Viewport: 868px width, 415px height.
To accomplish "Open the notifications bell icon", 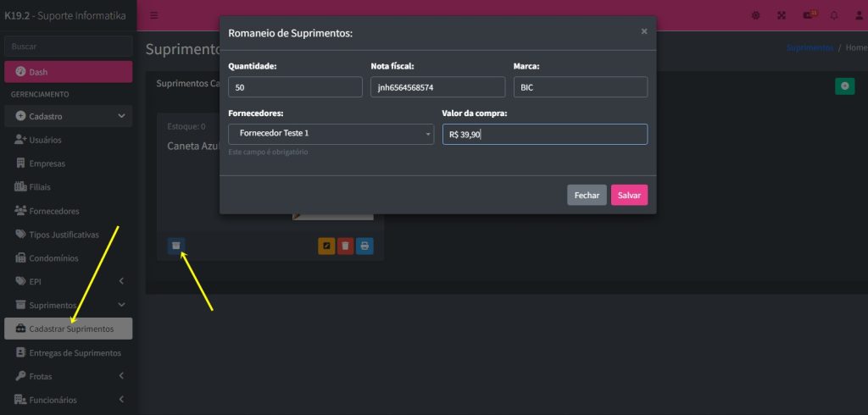I will [x=834, y=15].
